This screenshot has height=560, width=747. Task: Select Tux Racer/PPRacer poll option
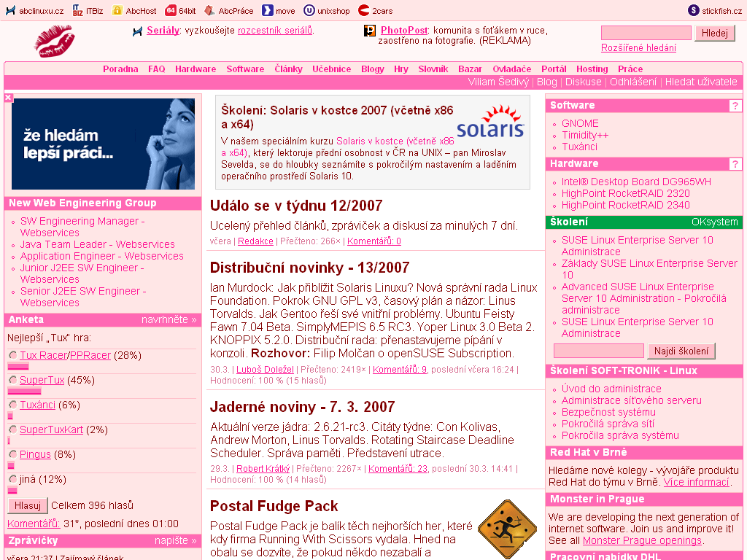[x=13, y=355]
